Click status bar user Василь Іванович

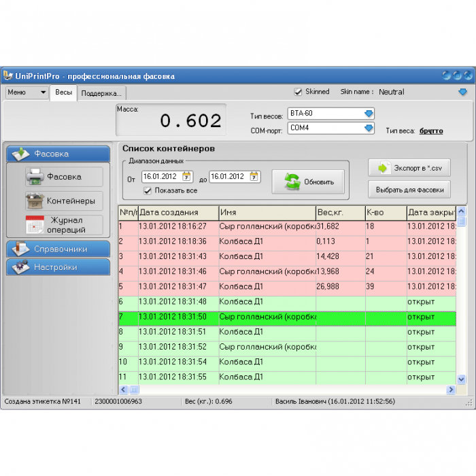coord(335,402)
